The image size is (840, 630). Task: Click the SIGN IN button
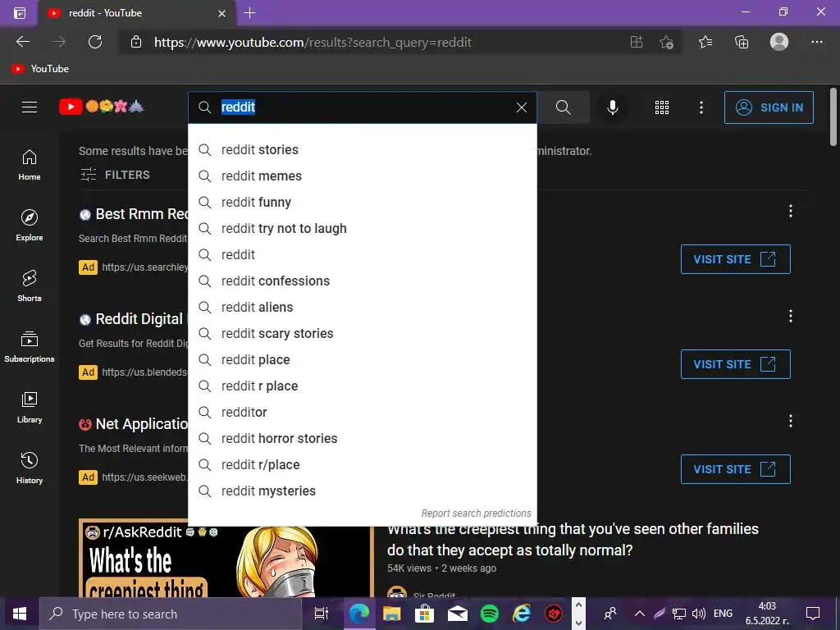[769, 107]
